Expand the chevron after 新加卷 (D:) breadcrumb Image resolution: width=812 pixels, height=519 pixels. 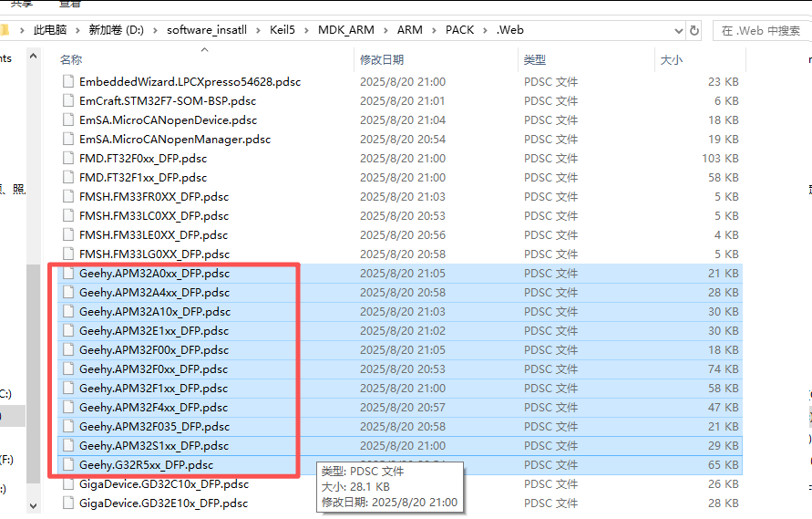coord(155,31)
